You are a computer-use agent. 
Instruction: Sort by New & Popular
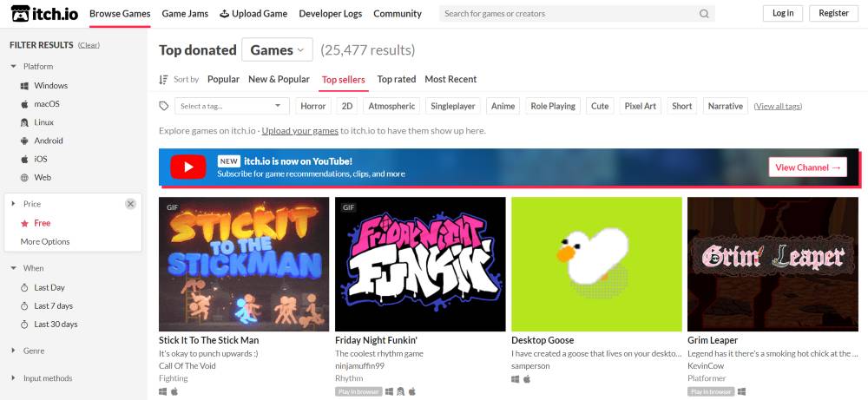click(279, 79)
